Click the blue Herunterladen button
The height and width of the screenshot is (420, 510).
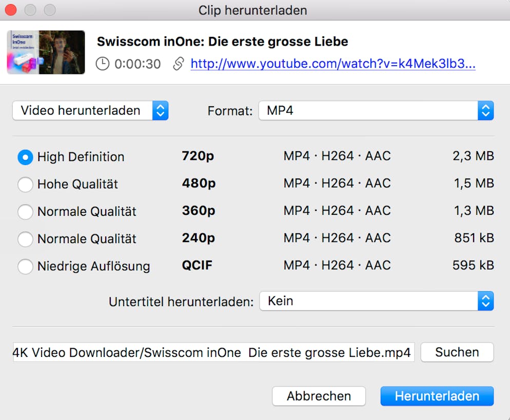(437, 396)
